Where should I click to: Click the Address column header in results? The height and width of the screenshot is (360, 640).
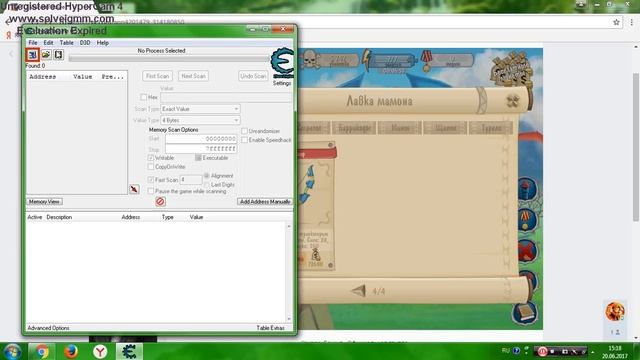(42, 77)
